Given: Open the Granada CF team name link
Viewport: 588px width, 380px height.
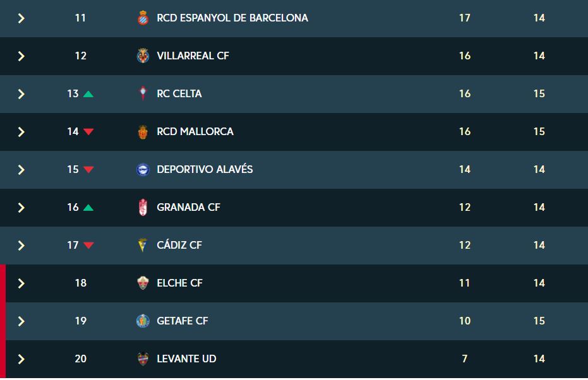Looking at the screenshot, I should coord(189,207).
